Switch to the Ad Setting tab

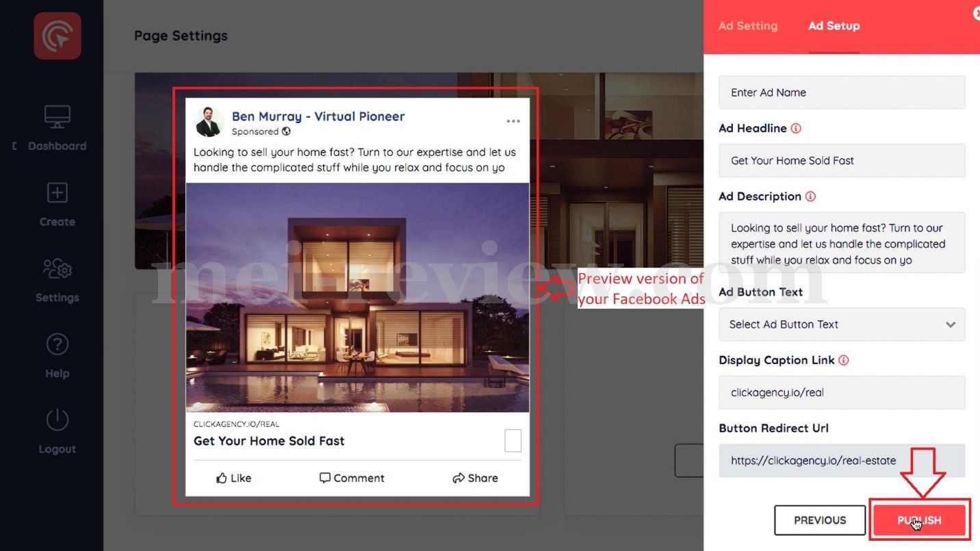pos(748,26)
